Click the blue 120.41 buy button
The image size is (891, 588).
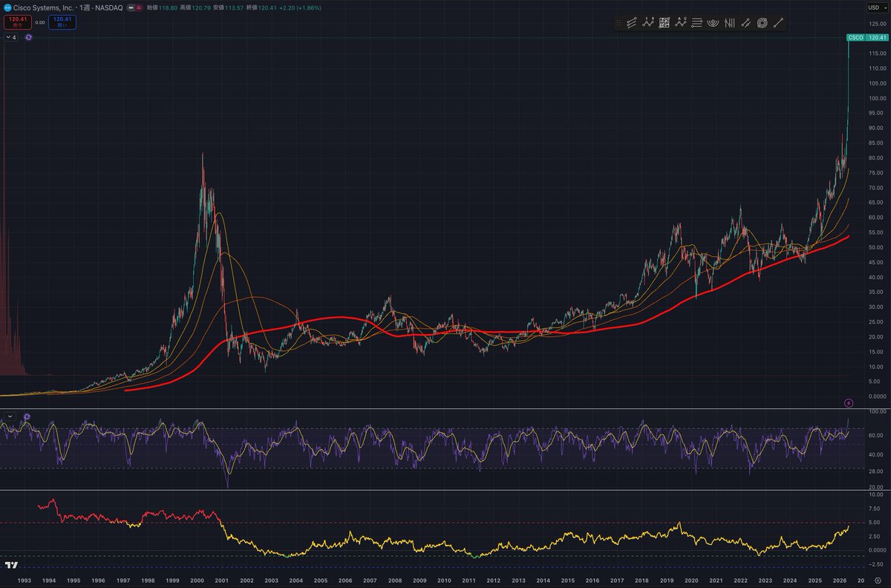click(62, 22)
